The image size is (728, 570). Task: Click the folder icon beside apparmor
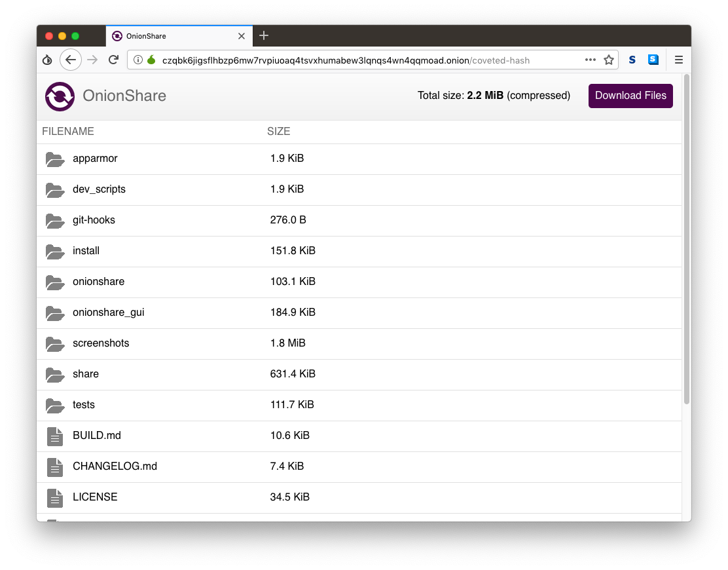click(55, 159)
